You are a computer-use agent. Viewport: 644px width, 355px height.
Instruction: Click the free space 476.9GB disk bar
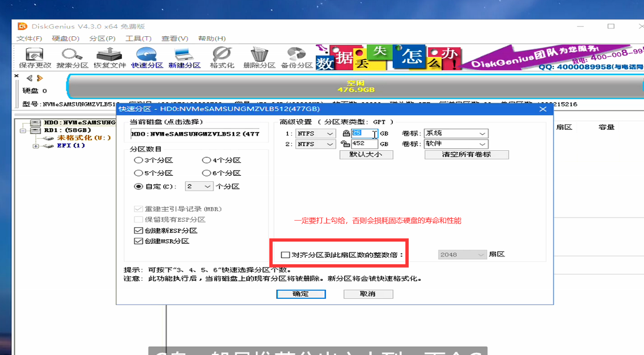[355, 86]
